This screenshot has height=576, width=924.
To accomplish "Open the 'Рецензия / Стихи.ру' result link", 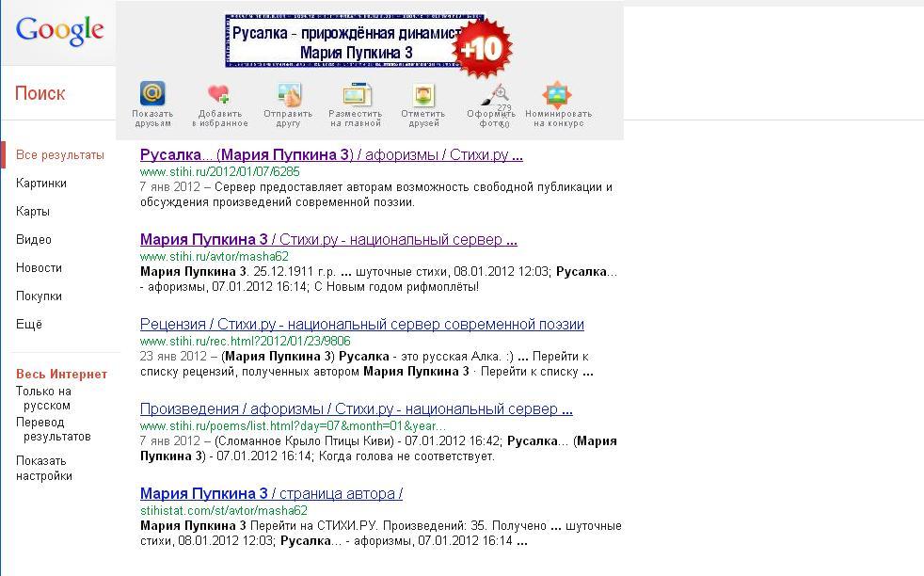I will (361, 325).
